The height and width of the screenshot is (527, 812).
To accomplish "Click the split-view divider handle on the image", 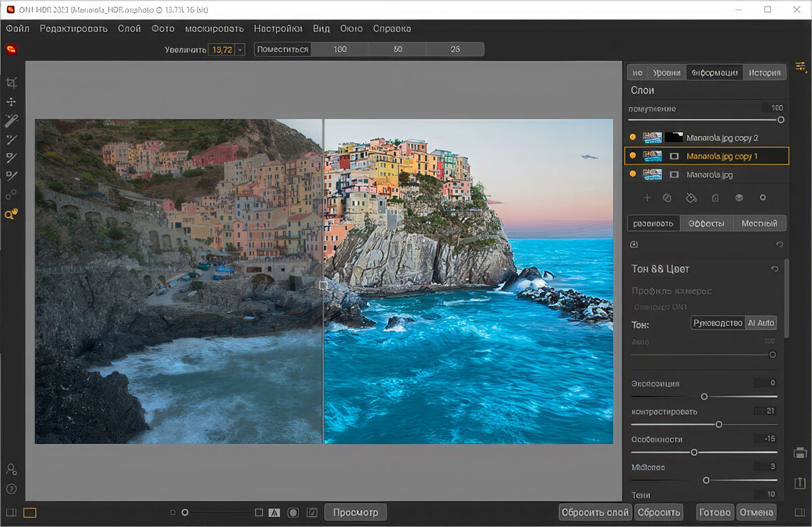I will click(323, 285).
